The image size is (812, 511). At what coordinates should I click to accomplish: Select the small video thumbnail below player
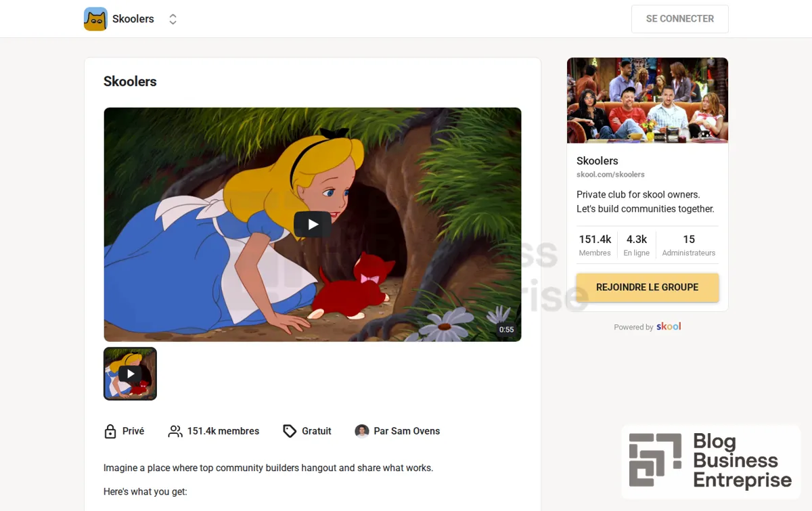point(130,374)
